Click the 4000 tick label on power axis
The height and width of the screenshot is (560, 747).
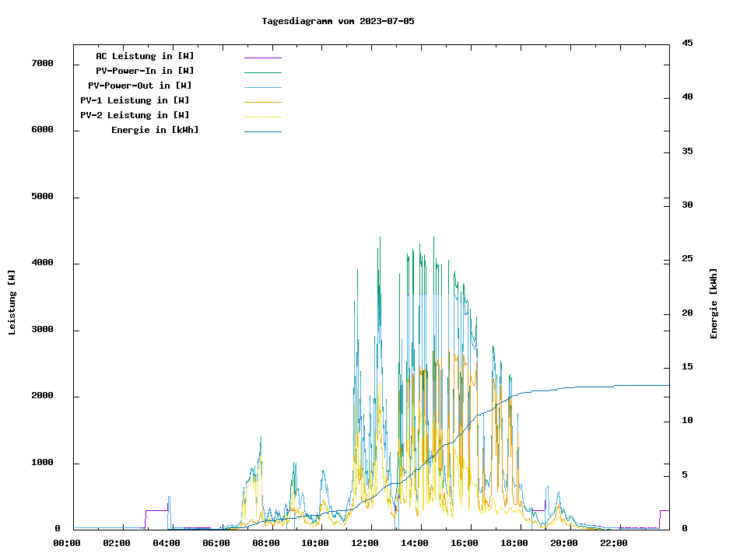pos(42,263)
